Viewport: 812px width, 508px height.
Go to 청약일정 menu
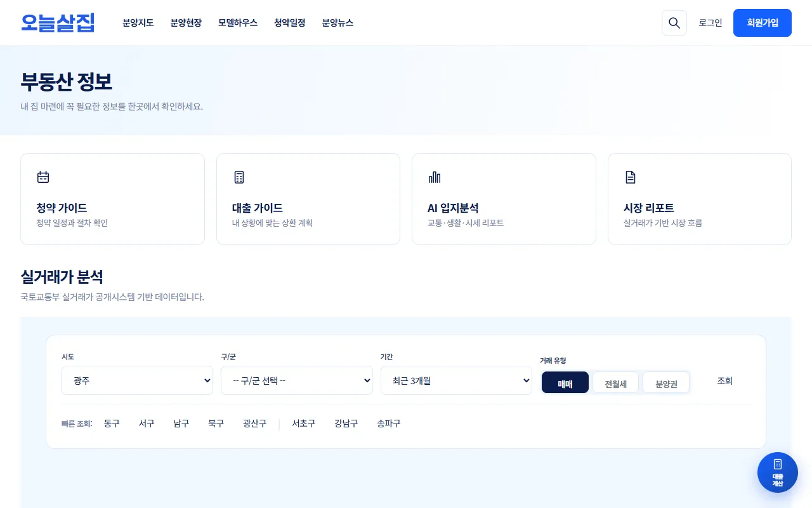290,23
